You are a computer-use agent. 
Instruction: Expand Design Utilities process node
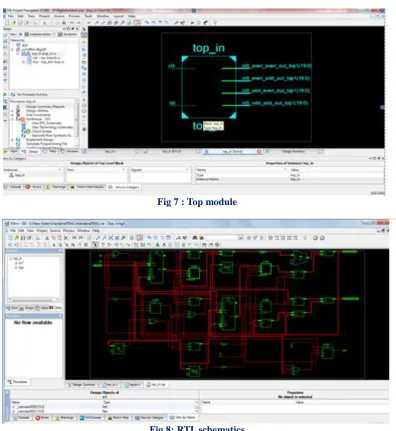13,111
